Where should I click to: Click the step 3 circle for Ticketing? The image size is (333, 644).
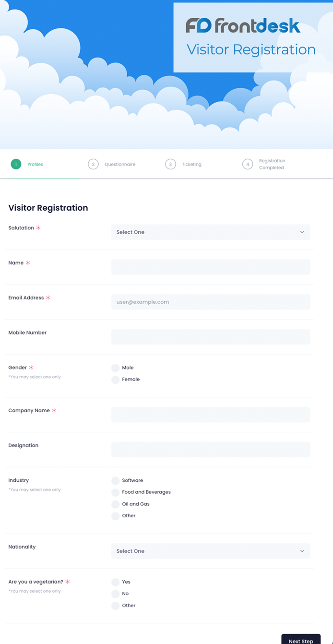[170, 164]
